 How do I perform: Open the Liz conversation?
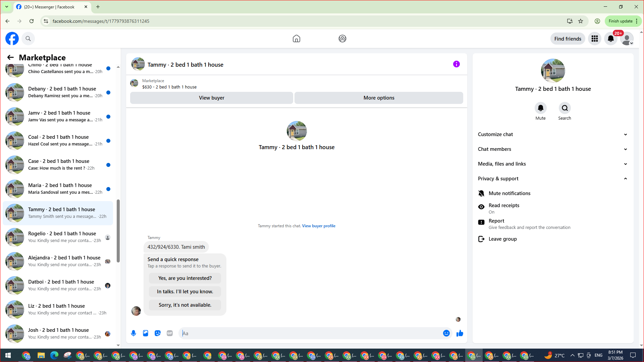tap(58, 309)
